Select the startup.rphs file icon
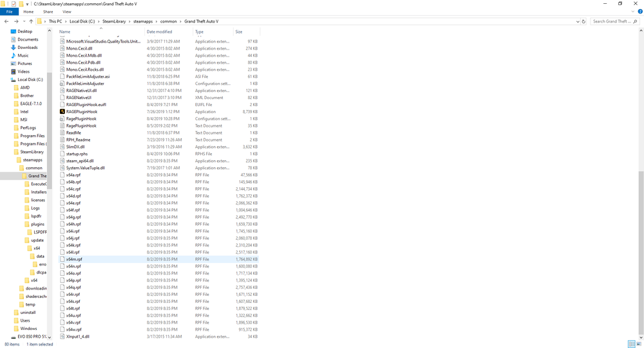 (x=62, y=154)
